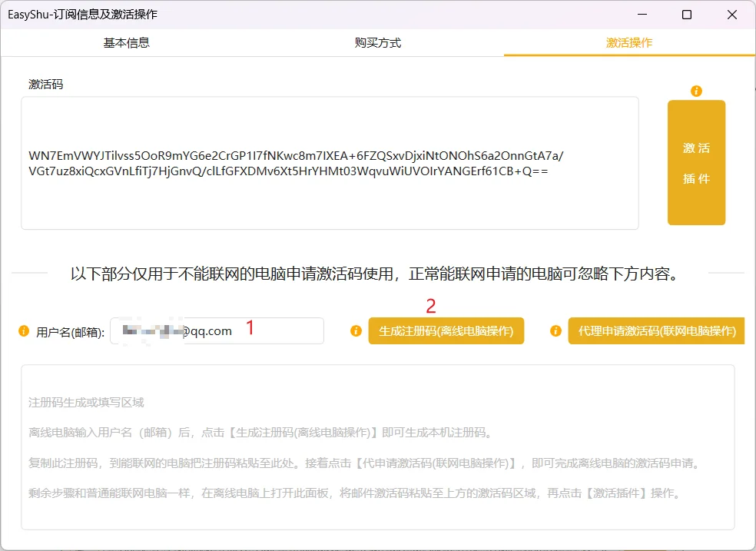Close the EasyShu window
This screenshot has height=551, width=756.
tap(732, 15)
